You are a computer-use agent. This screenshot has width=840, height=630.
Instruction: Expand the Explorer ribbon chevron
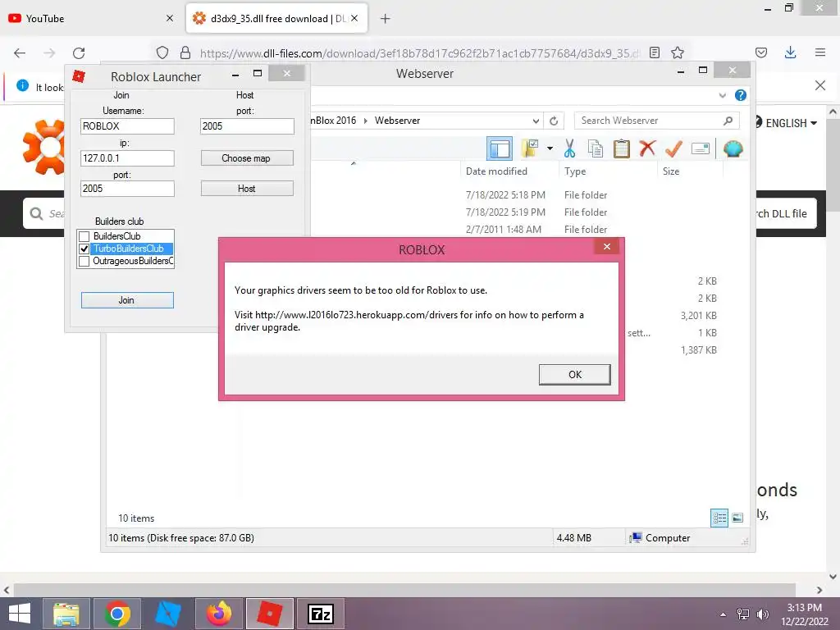coord(722,95)
